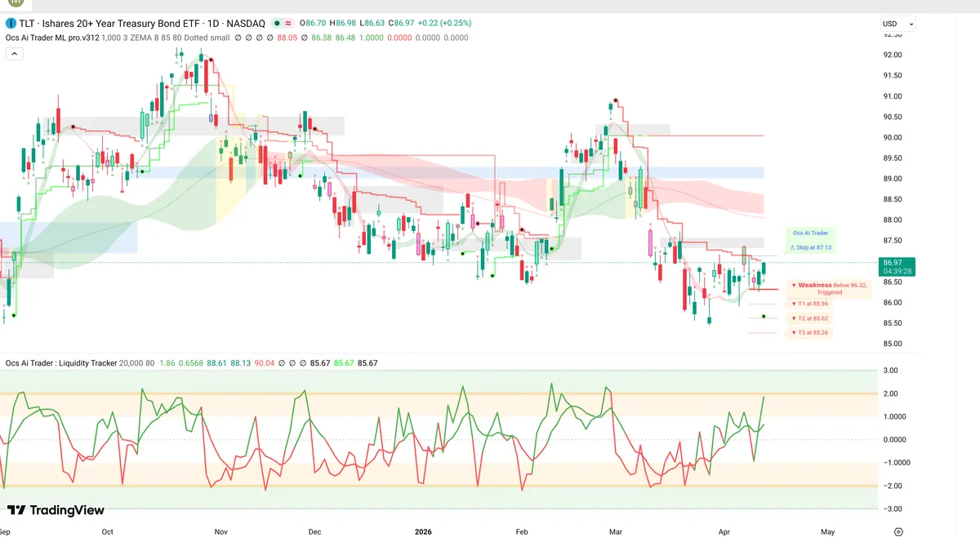Click the May label on time axis
Screen dimensions: 980x537
tap(827, 531)
